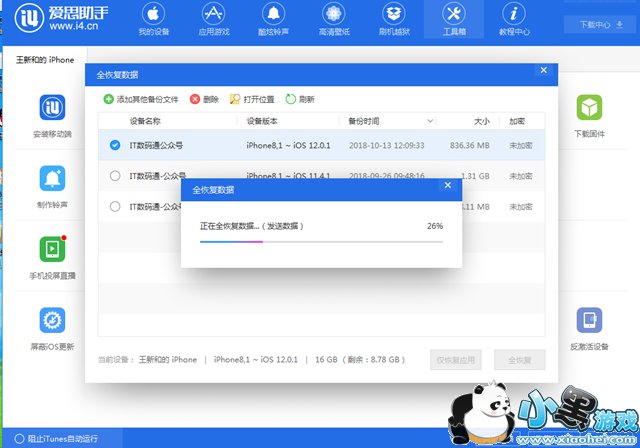Open 屏蔽iOS更新 block iOS update tool

click(x=52, y=329)
